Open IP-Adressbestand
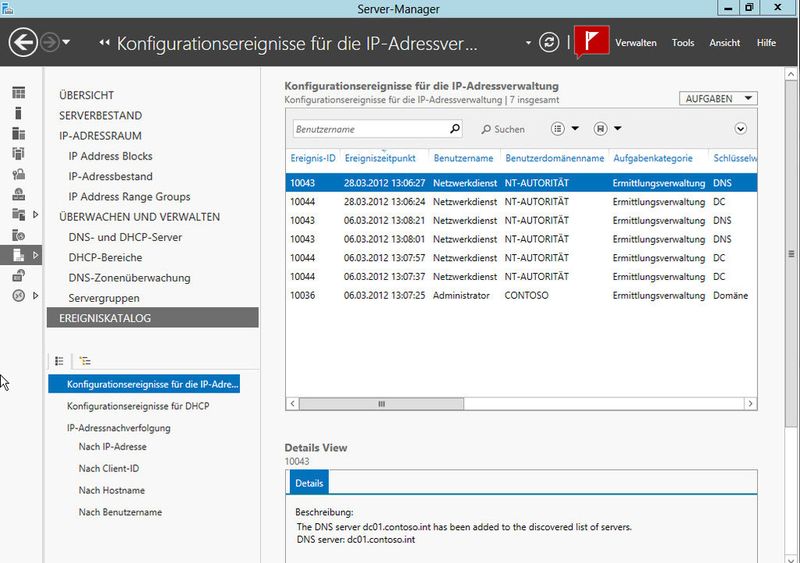The width and height of the screenshot is (800, 563). [x=110, y=177]
